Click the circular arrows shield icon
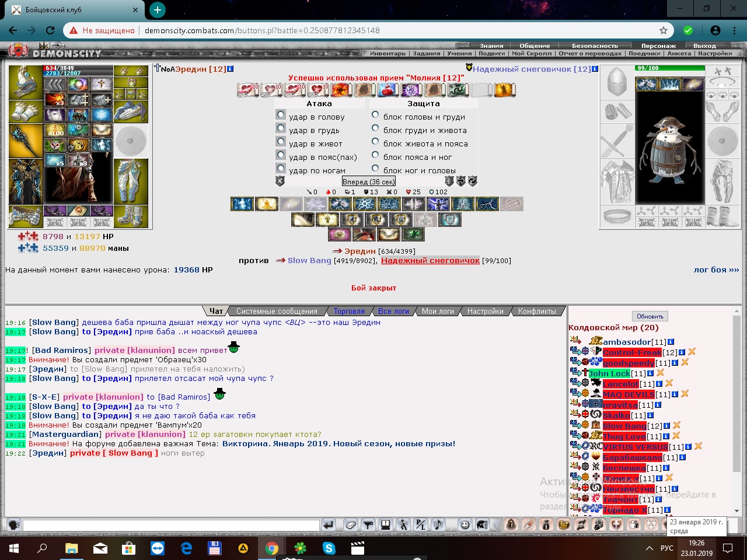 pos(473,181)
